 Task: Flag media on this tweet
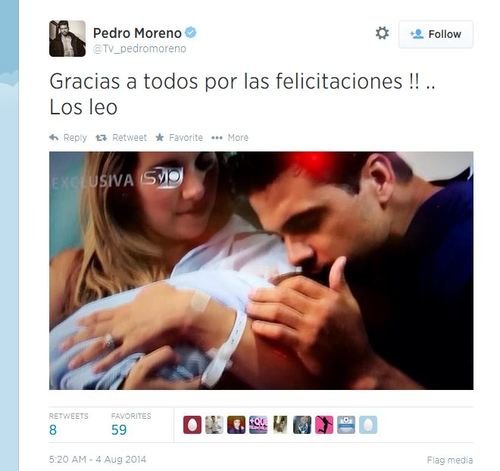click(450, 460)
